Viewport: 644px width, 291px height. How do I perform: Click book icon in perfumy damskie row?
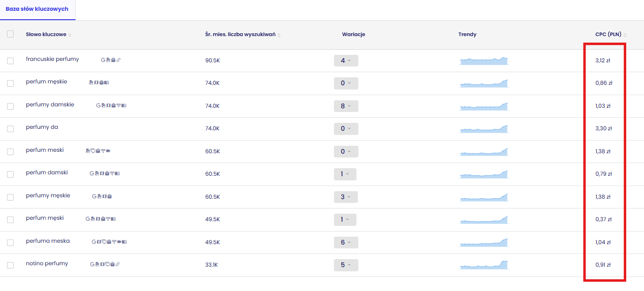tap(124, 105)
